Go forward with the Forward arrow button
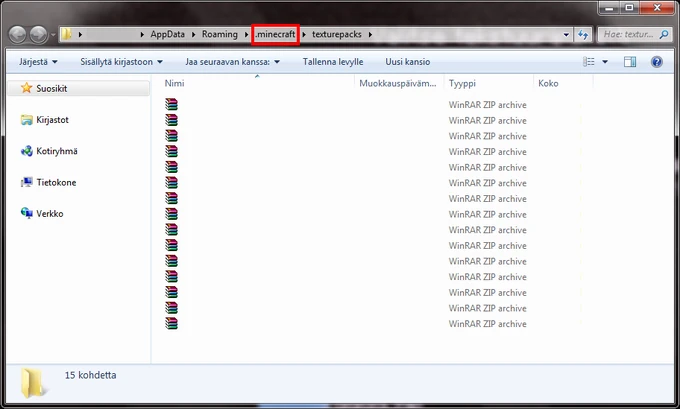This screenshot has width=680, height=409. tap(38, 35)
